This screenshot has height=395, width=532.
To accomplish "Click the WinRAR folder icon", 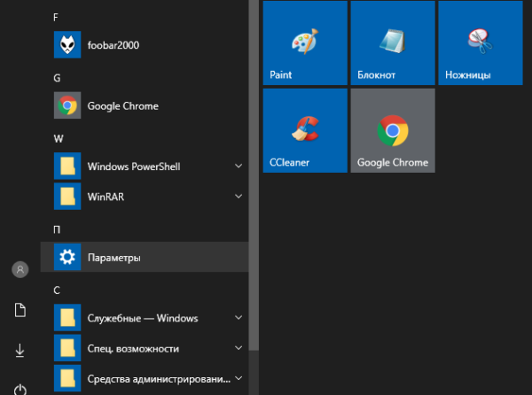I will [67, 197].
